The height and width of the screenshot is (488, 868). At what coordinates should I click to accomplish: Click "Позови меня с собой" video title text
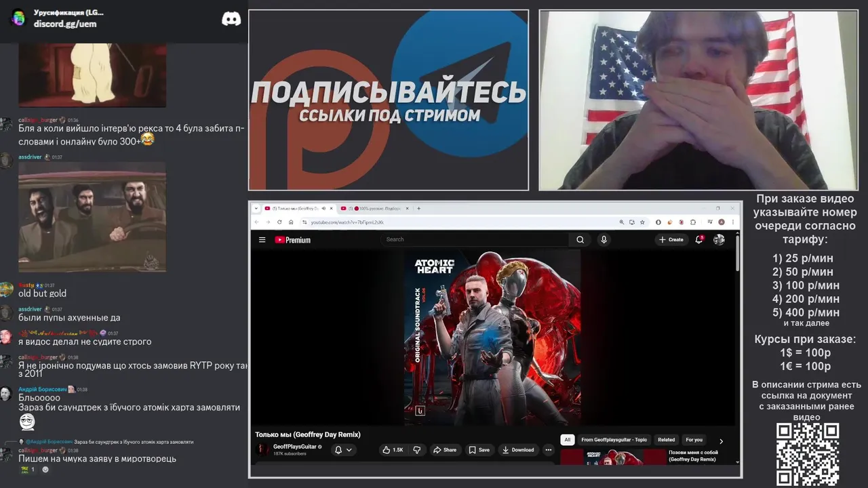(693, 455)
